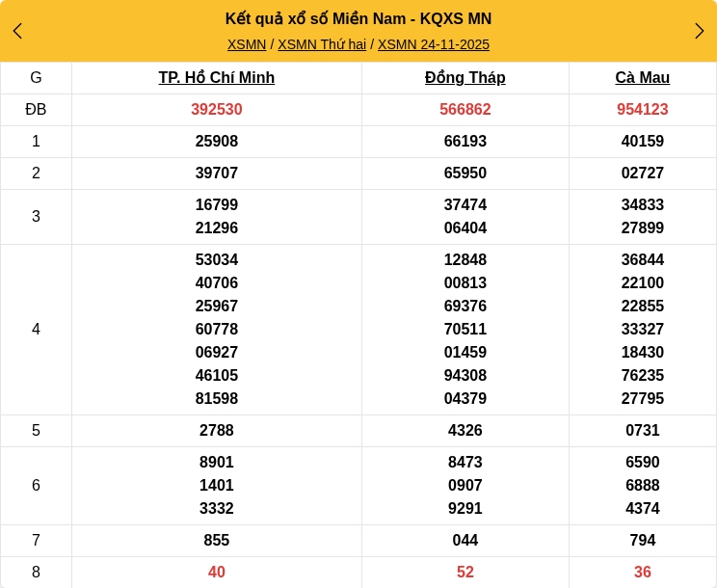Click the previous day left arrow
The image size is (717, 588).
[x=17, y=31]
